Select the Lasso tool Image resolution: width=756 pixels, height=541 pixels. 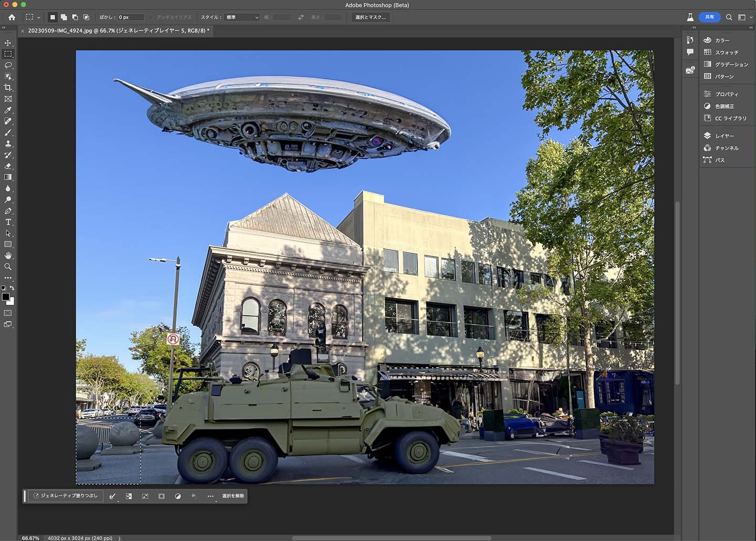pyautogui.click(x=8, y=65)
